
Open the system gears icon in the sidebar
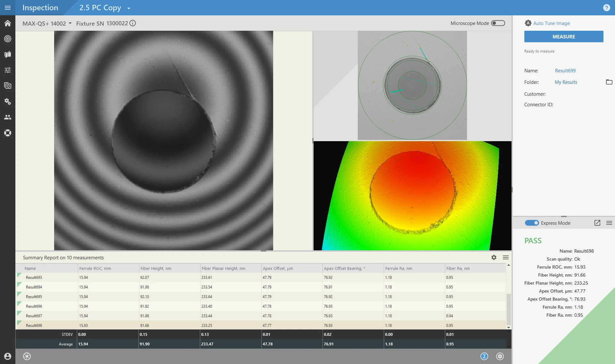point(8,101)
